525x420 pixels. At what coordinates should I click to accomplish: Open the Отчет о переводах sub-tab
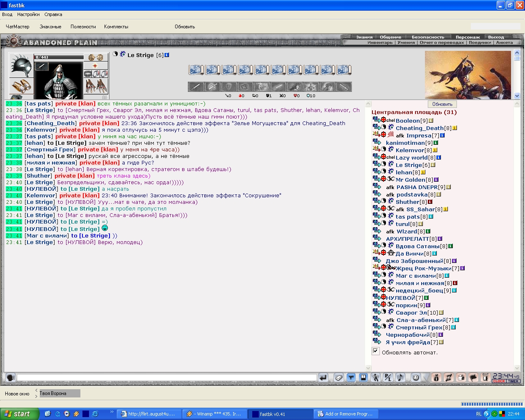(442, 42)
